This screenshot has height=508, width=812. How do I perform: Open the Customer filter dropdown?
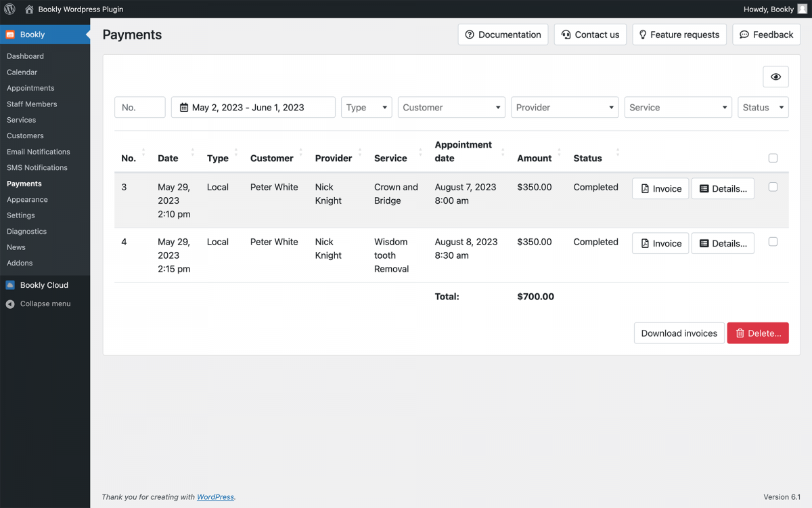tap(451, 107)
